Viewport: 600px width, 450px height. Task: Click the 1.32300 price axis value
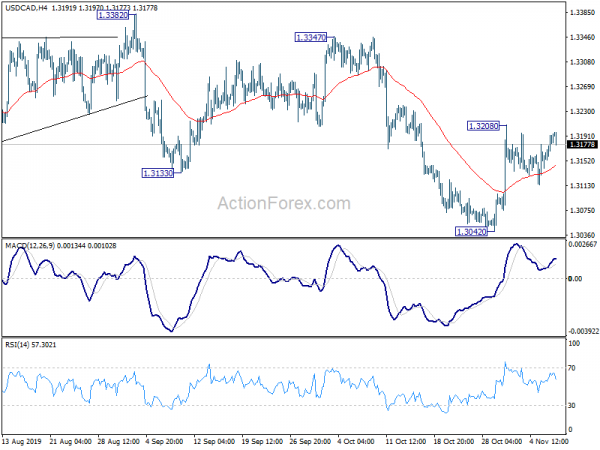(x=582, y=112)
